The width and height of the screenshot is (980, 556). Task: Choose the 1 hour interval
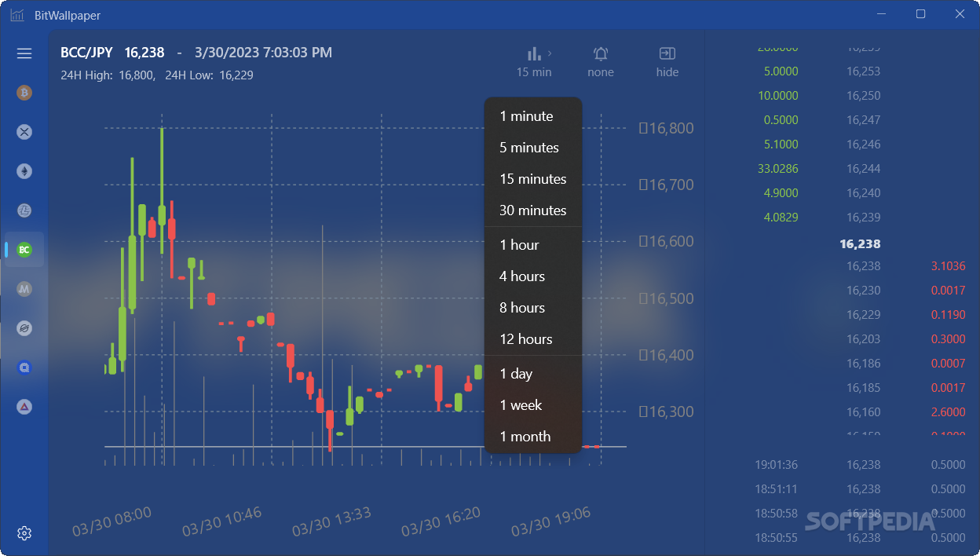tap(533, 245)
